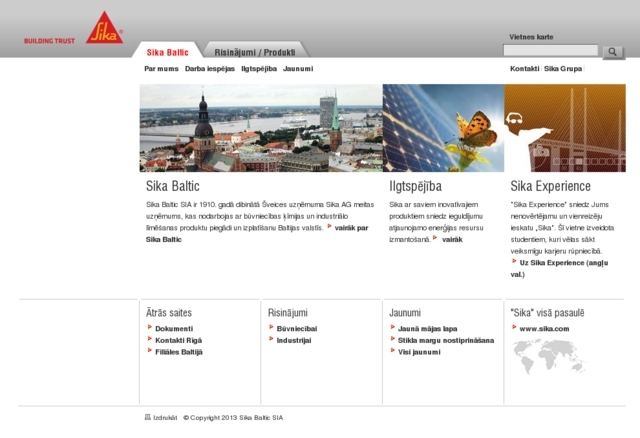
Task: Click the "Sika" visā pasaulē heading
Action: (547, 313)
